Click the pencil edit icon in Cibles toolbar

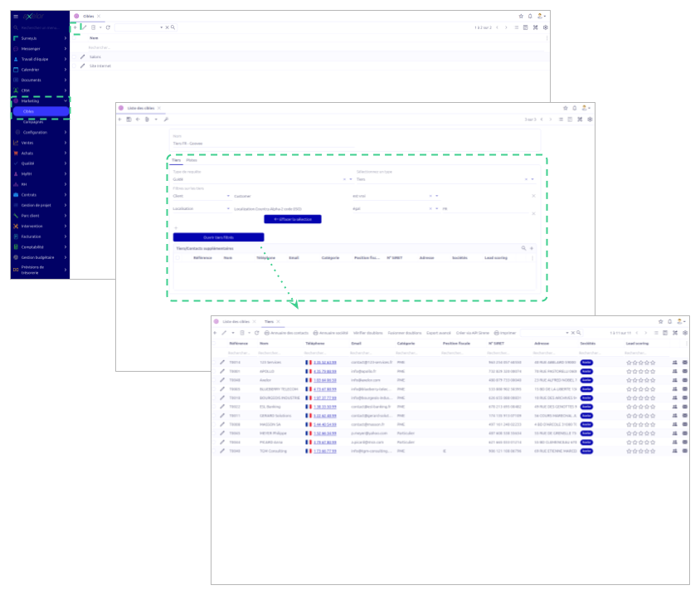84,27
